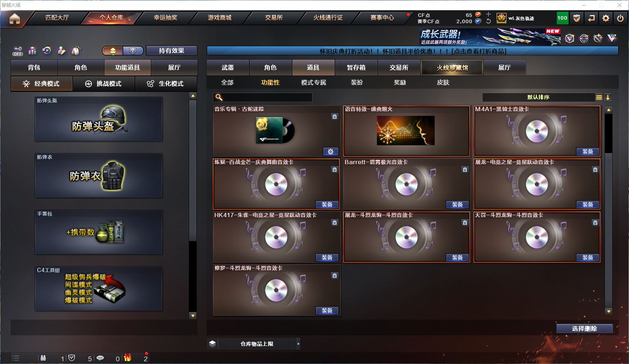Click the gift box icon in status bar
The height and width of the screenshot is (364, 629).
[x=128, y=358]
